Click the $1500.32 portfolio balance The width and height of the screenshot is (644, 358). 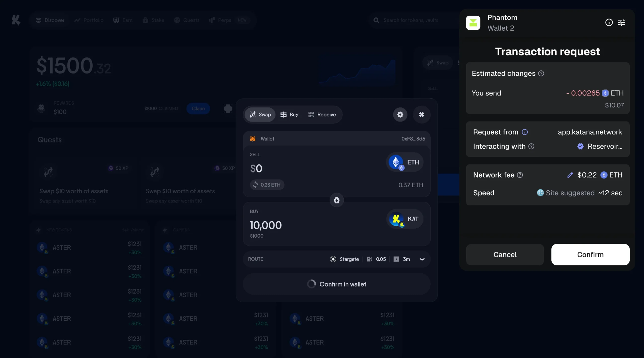pos(73,66)
